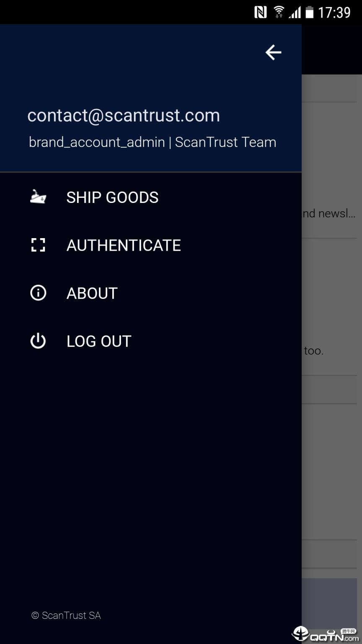
Task: Click the info circle icon beside About
Action: 38,293
